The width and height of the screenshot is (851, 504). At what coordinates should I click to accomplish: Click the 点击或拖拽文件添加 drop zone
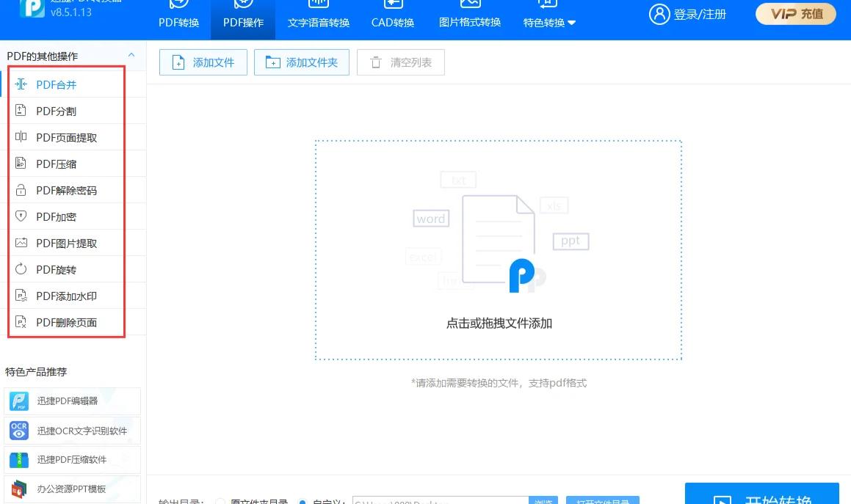click(499, 250)
